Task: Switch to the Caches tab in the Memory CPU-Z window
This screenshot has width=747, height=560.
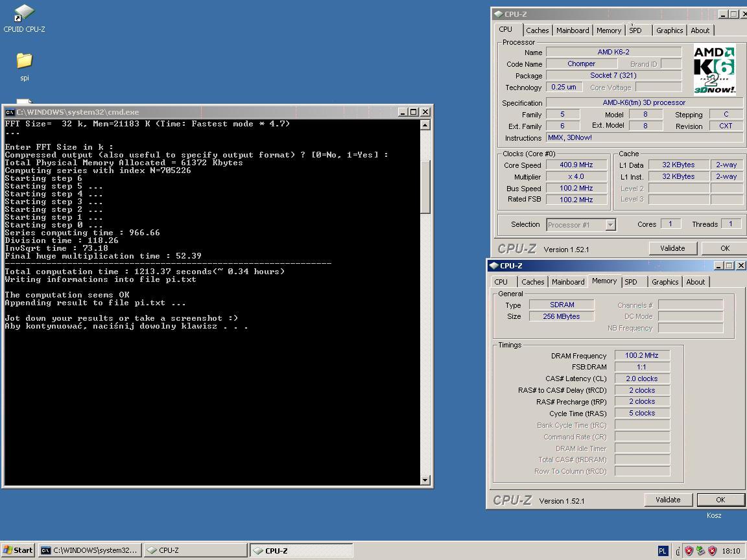Action: point(532,282)
